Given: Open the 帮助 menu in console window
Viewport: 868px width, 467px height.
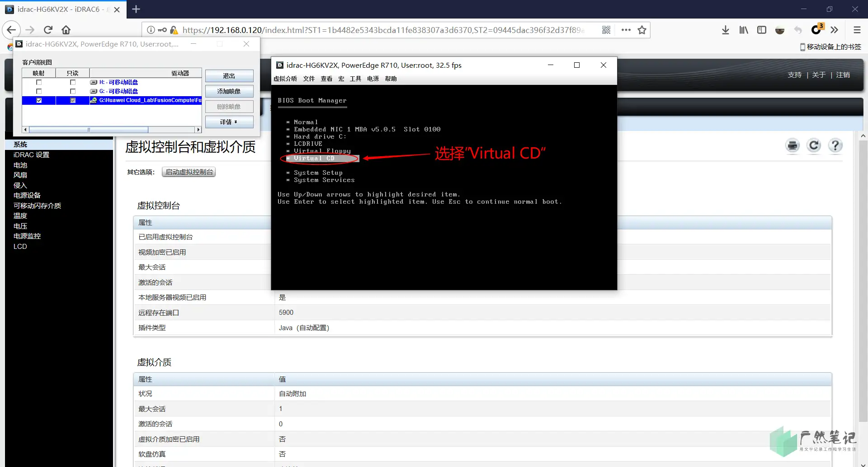Looking at the screenshot, I should [391, 79].
